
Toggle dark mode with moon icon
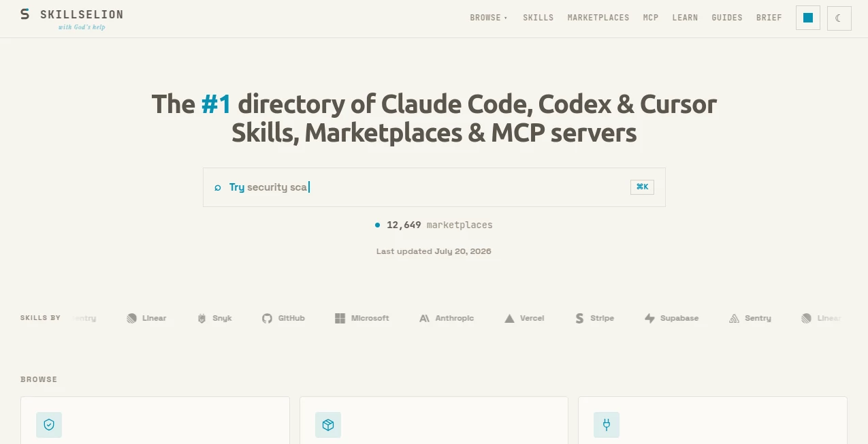click(x=839, y=18)
